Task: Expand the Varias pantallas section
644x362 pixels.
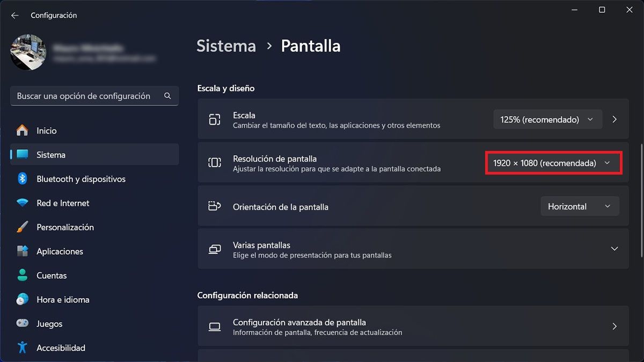Action: tap(614, 249)
